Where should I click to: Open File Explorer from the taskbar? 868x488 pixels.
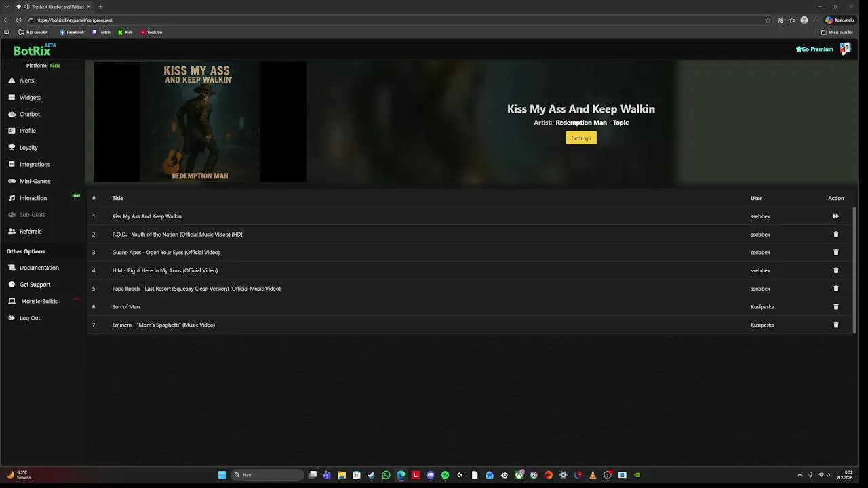(x=342, y=475)
